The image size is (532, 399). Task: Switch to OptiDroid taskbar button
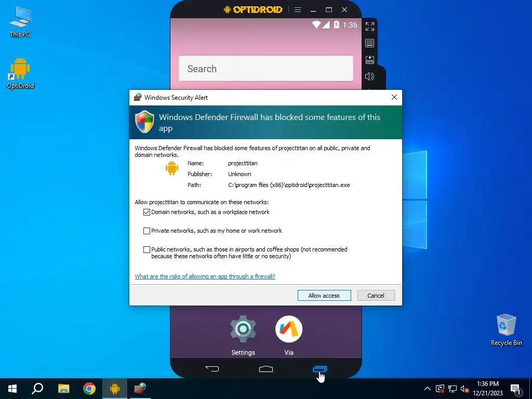115,389
